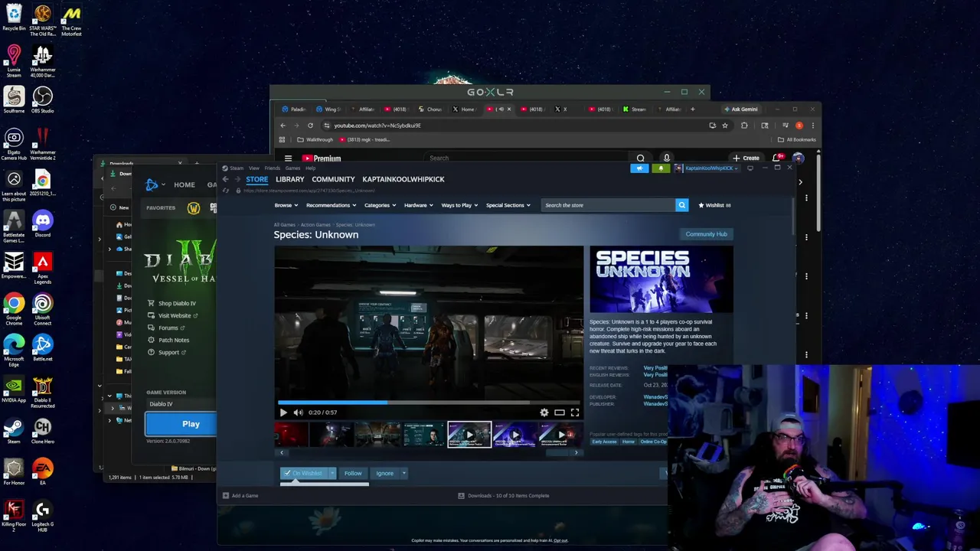Open HOME tab in Battle.net
This screenshot has width=980, height=551.
pyautogui.click(x=184, y=184)
